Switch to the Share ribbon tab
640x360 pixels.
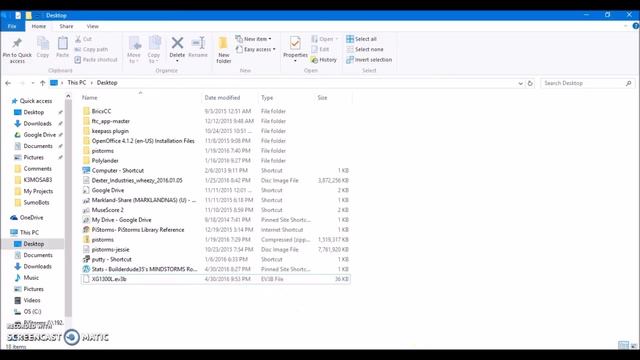pyautogui.click(x=66, y=26)
